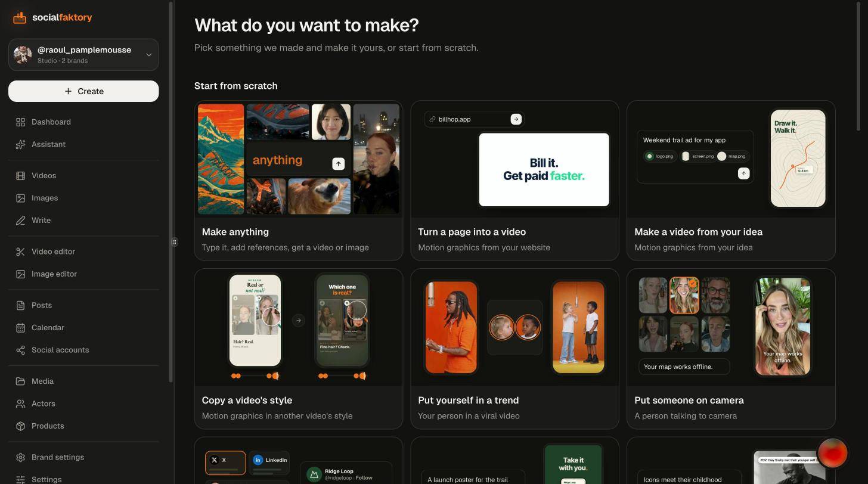Screen dimensions: 868x484
Task: Choose the Put someone on camera thumbnail
Action: click(x=731, y=327)
